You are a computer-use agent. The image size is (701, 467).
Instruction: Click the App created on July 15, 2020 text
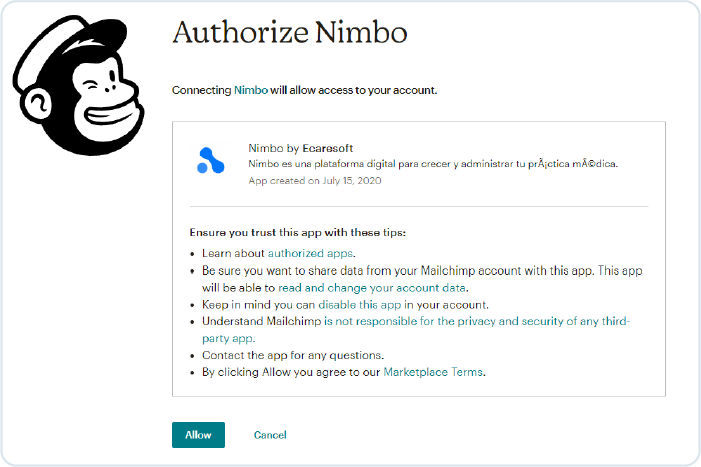point(315,181)
